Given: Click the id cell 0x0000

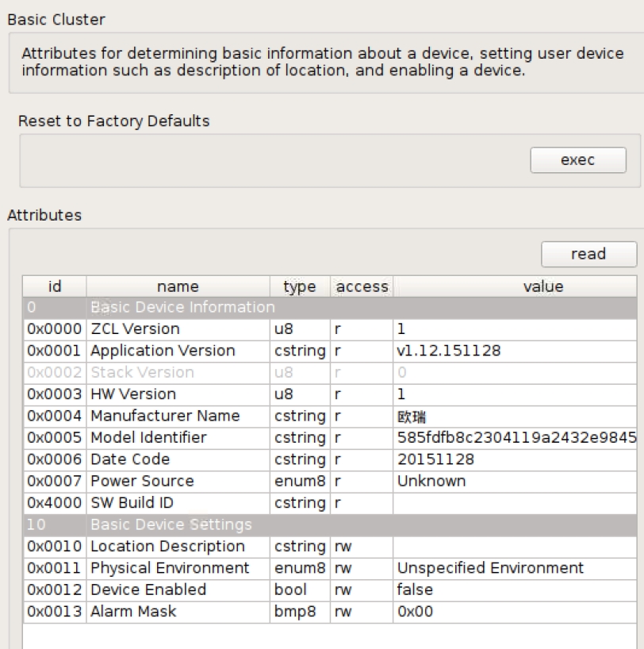Looking at the screenshot, I should (x=54, y=329).
